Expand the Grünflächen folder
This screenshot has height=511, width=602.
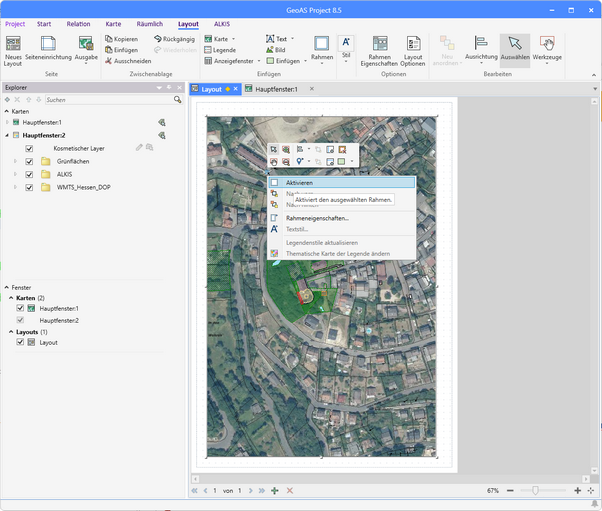point(15,161)
